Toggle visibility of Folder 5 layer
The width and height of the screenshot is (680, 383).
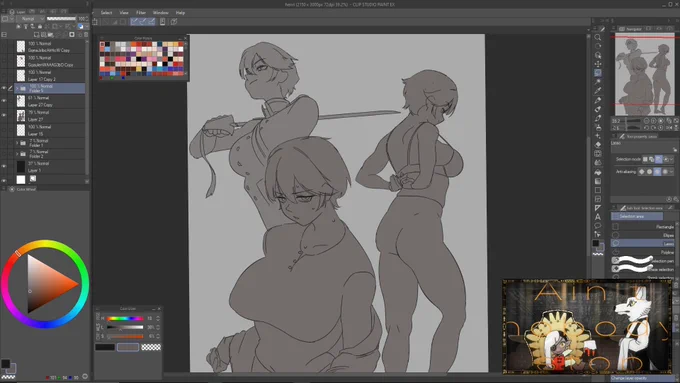point(4,88)
